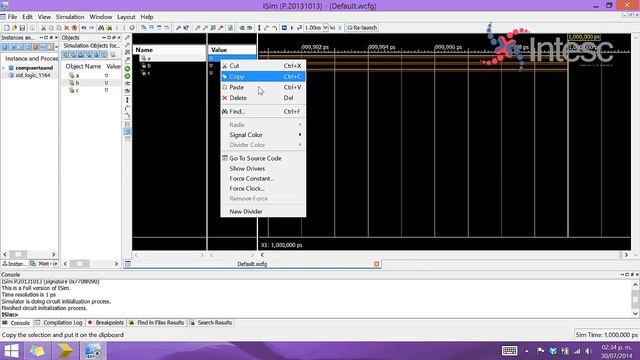Open the Window menu
640x360 pixels.
point(100,17)
